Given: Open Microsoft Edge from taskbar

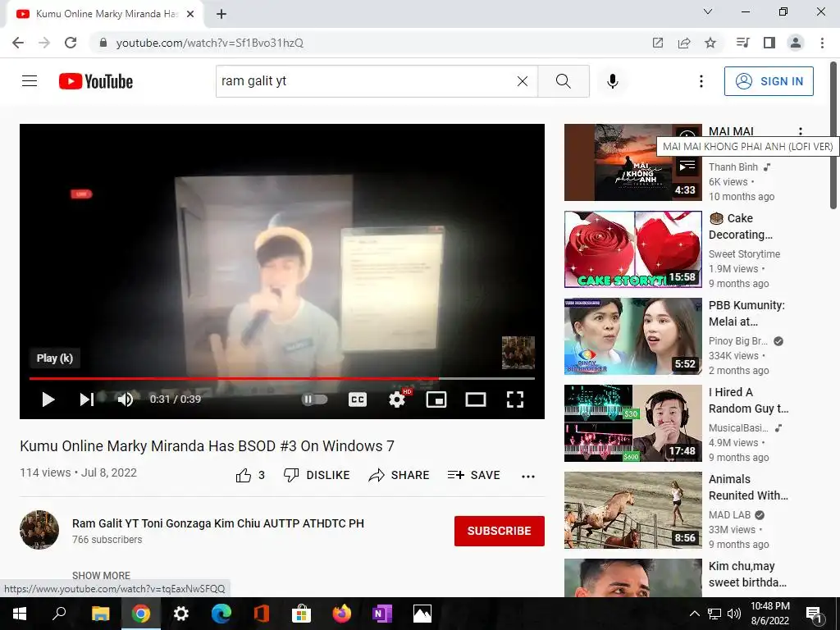Looking at the screenshot, I should pyautogui.click(x=221, y=614).
